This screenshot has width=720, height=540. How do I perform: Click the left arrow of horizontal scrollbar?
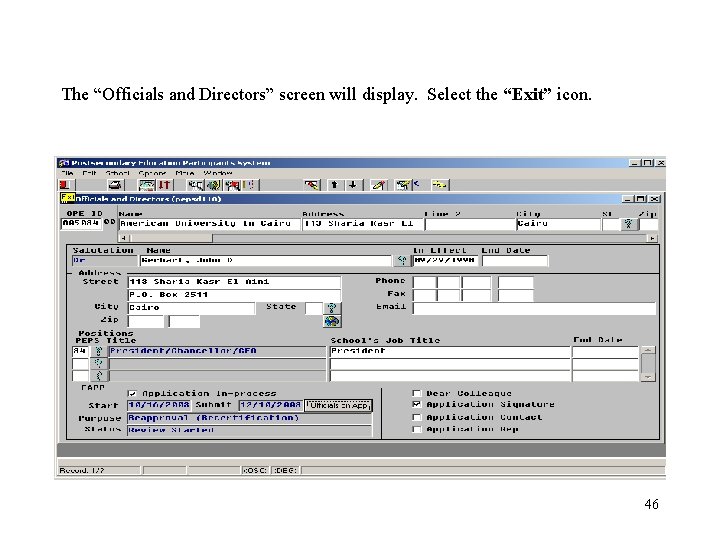pos(123,238)
